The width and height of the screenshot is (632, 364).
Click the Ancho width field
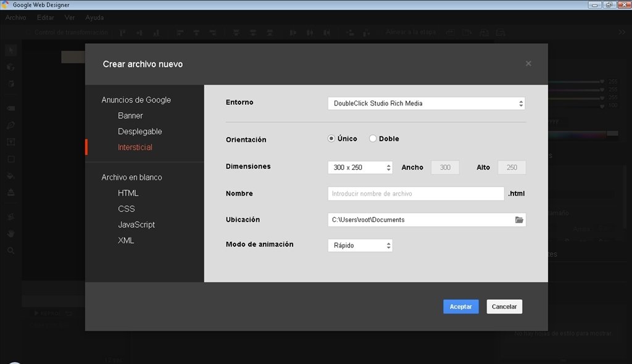pyautogui.click(x=445, y=167)
